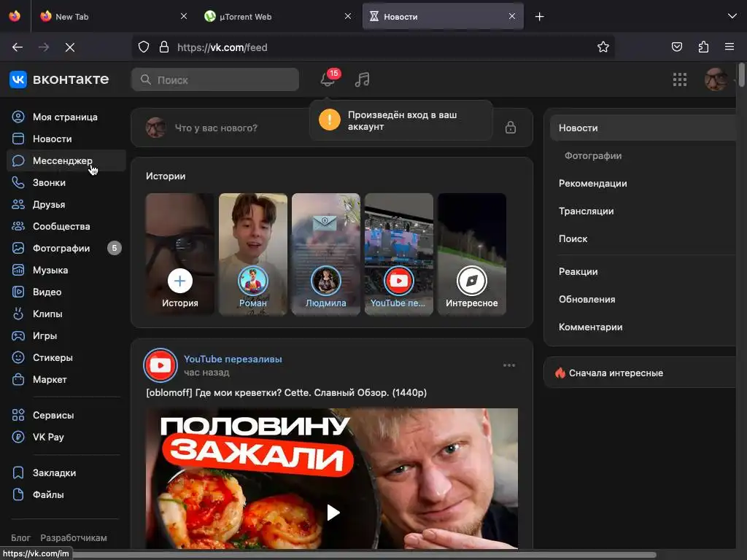
Task: Open Роман's story
Action: (253, 254)
